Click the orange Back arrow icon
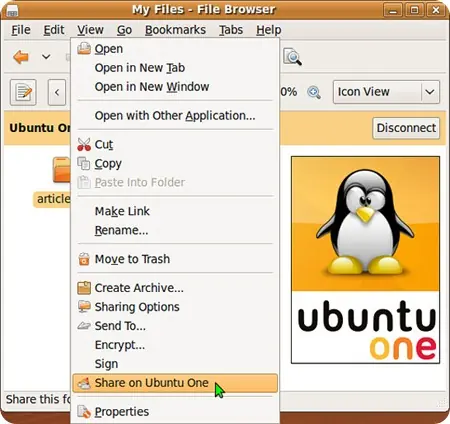Image resolution: width=450 pixels, height=424 pixels. click(x=21, y=57)
